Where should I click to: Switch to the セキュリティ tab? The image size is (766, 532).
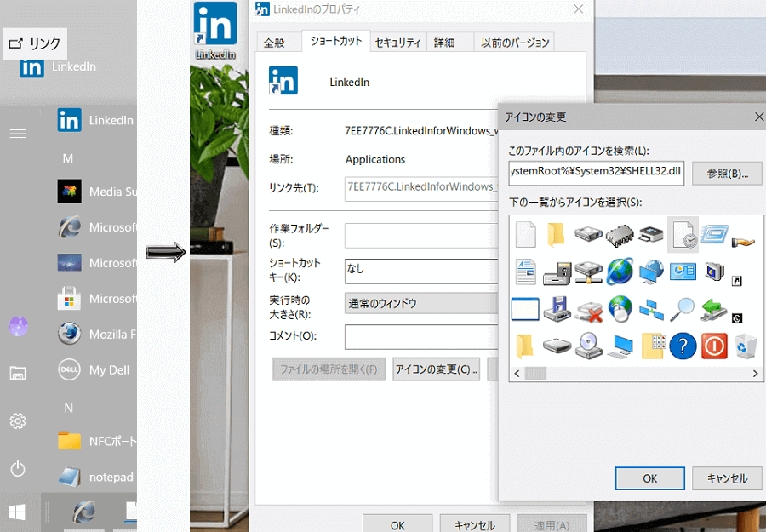pyautogui.click(x=397, y=43)
